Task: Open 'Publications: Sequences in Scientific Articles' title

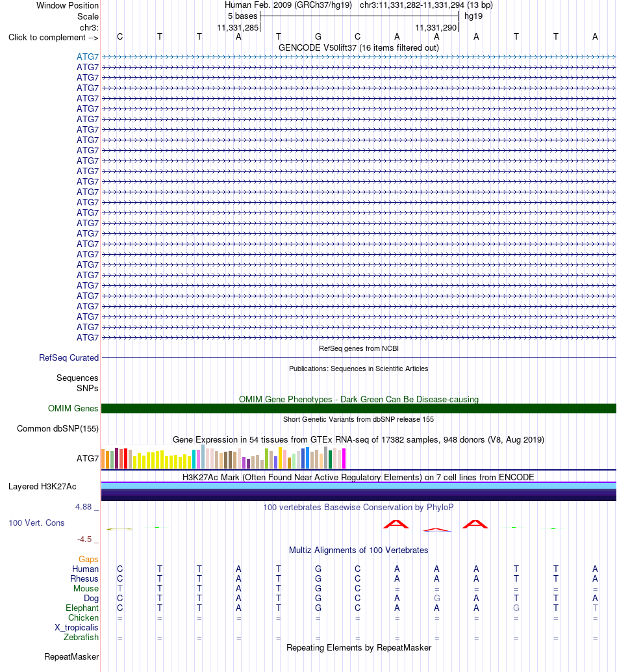Action: (359, 368)
